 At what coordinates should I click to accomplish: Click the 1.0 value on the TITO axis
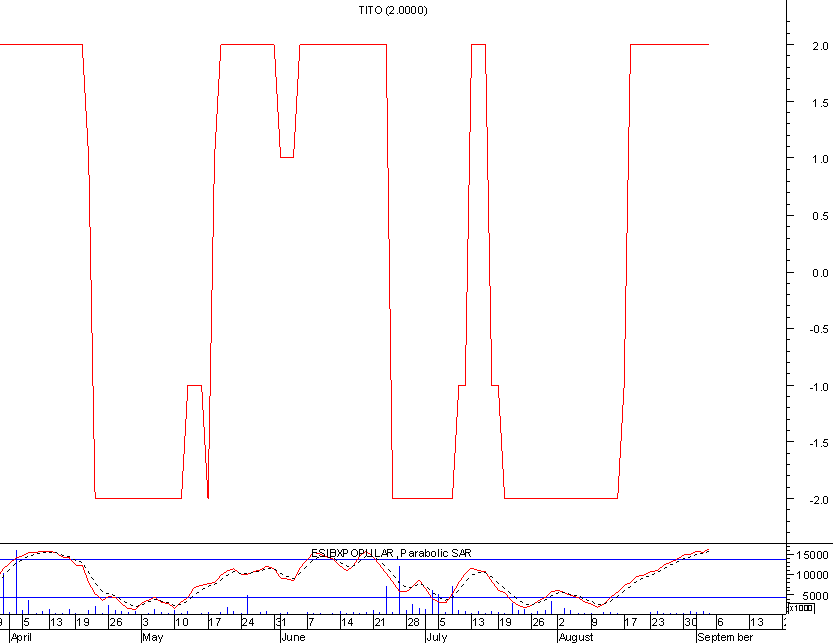pos(820,159)
